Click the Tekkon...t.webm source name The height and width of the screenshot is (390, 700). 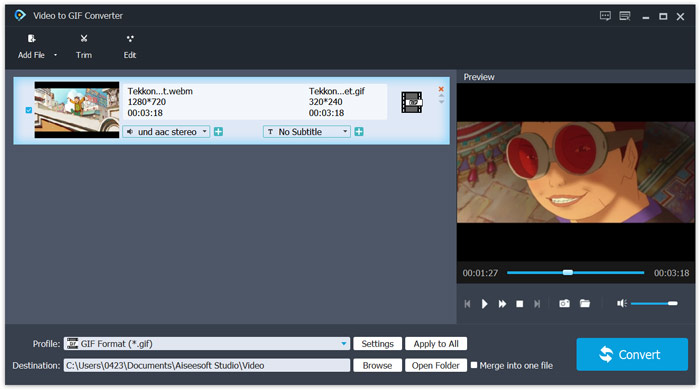click(160, 91)
